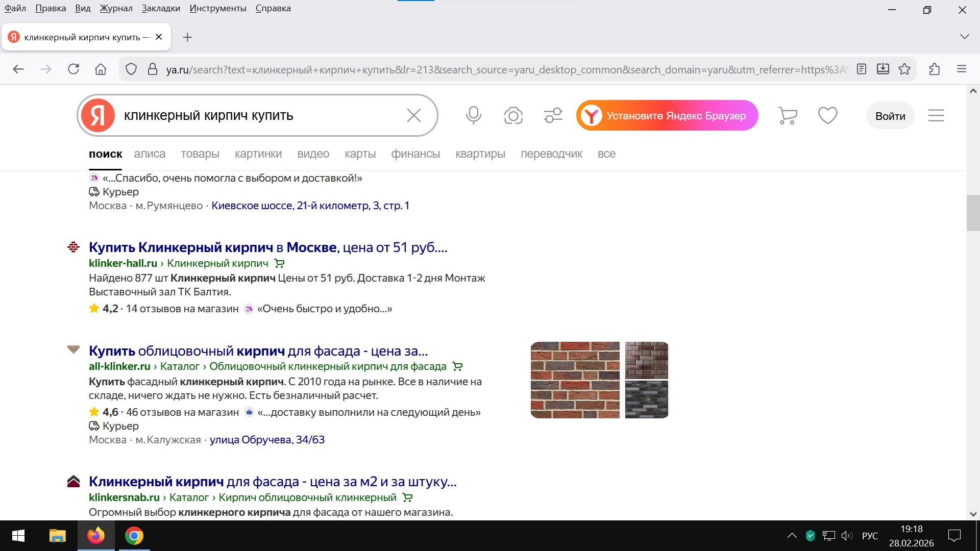Open Yandex hamburger menu next to Войти
This screenshot has width=980, height=551.
936,115
